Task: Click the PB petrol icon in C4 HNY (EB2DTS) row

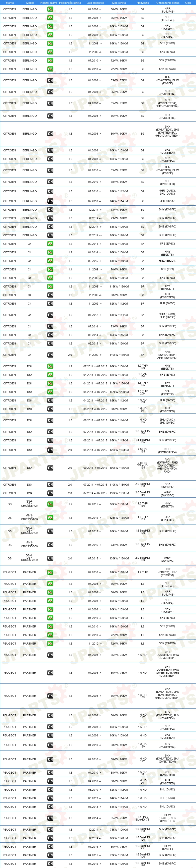Action: pos(50,252)
